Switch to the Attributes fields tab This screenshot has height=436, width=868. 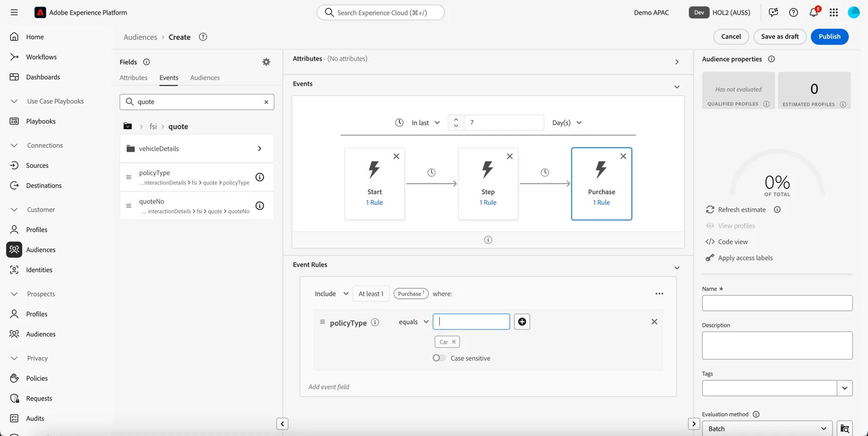[x=134, y=78]
